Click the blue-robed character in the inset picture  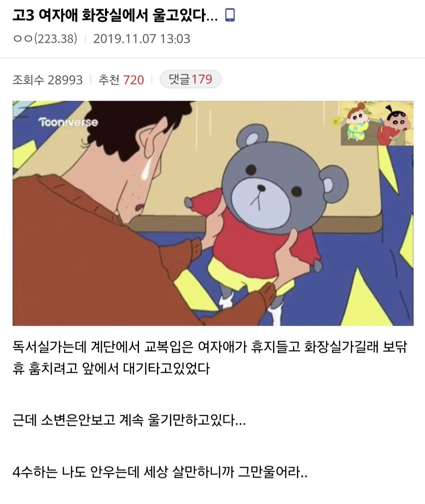pos(357,123)
